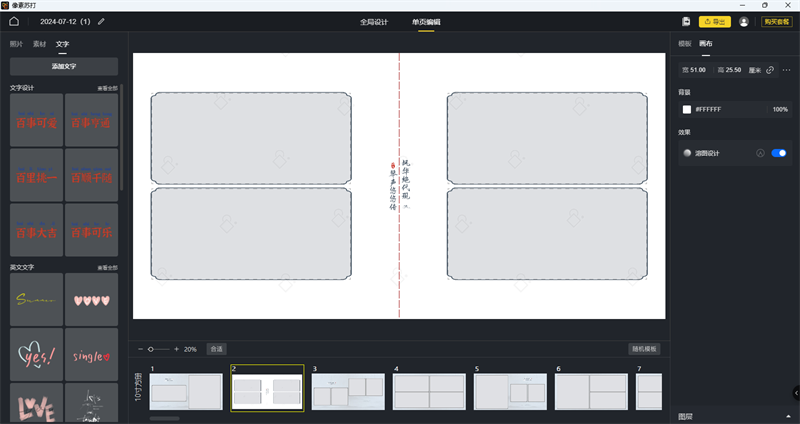Open the 画布 tab in right panel
This screenshot has height=424, width=800.
click(x=706, y=43)
